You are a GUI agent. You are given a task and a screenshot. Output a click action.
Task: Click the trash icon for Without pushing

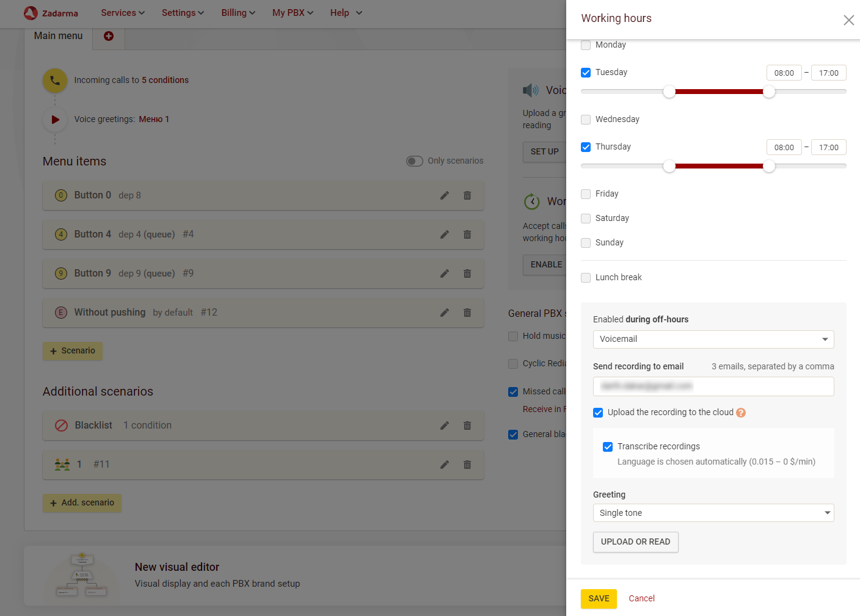click(x=467, y=313)
